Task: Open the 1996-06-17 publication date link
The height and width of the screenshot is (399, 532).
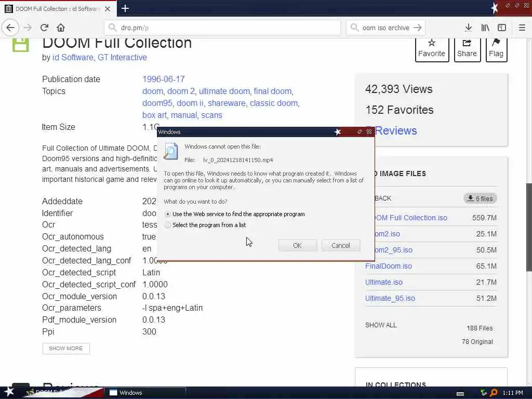Action: 164,79
